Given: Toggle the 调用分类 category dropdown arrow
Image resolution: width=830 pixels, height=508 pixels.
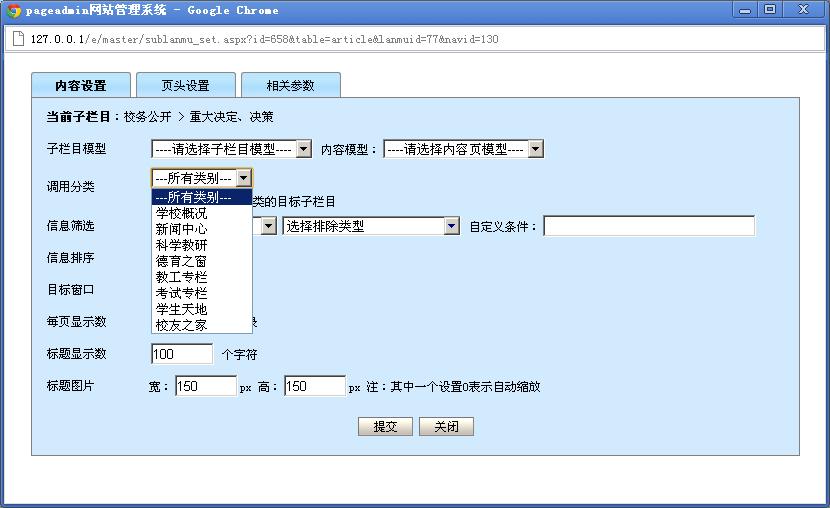Looking at the screenshot, I should click(244, 178).
